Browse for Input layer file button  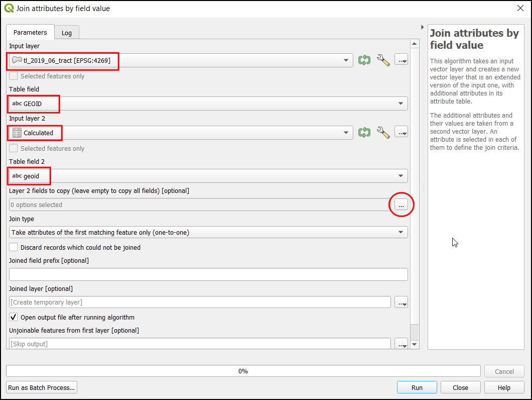[401, 61]
